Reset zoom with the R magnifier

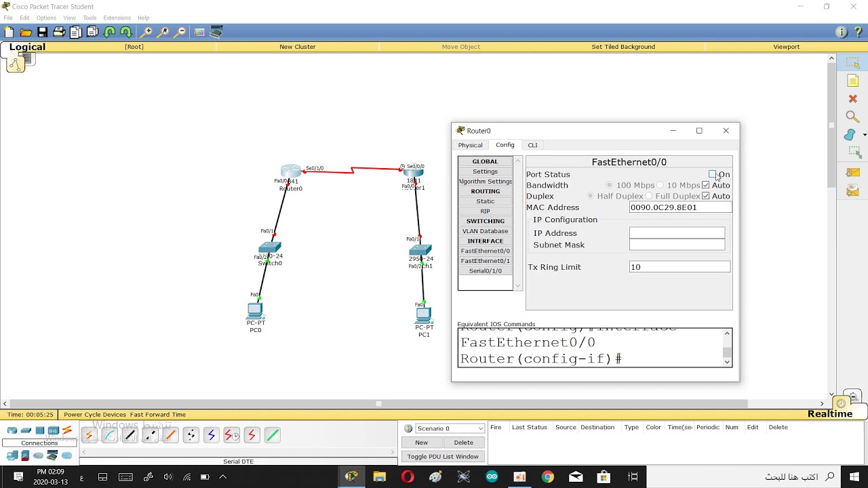[163, 32]
